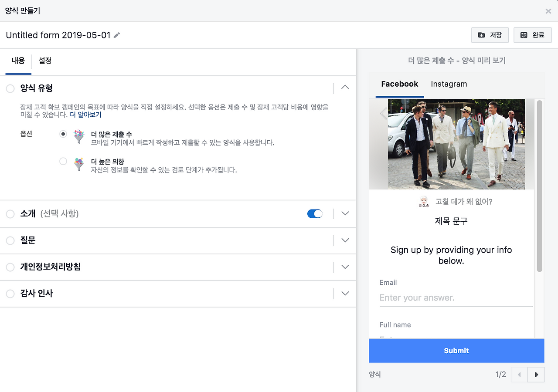Image resolution: width=558 pixels, height=392 pixels.
Task: Expand the 개인정보처리방침 section
Action: 345,267
